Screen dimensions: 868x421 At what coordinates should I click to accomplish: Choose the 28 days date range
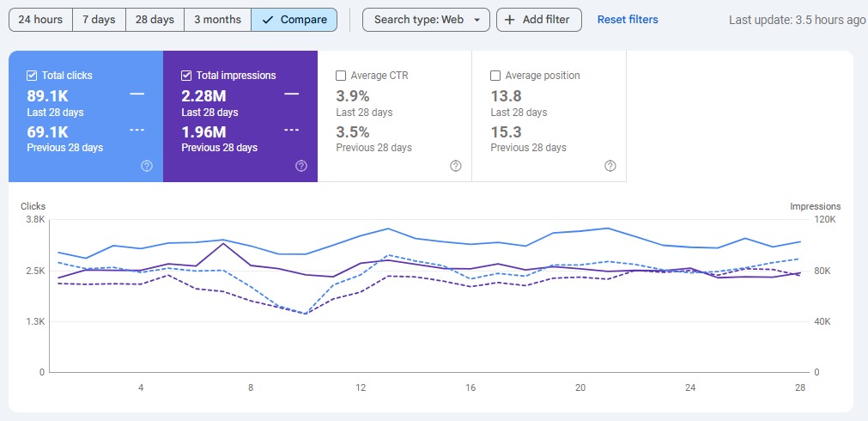(x=155, y=20)
